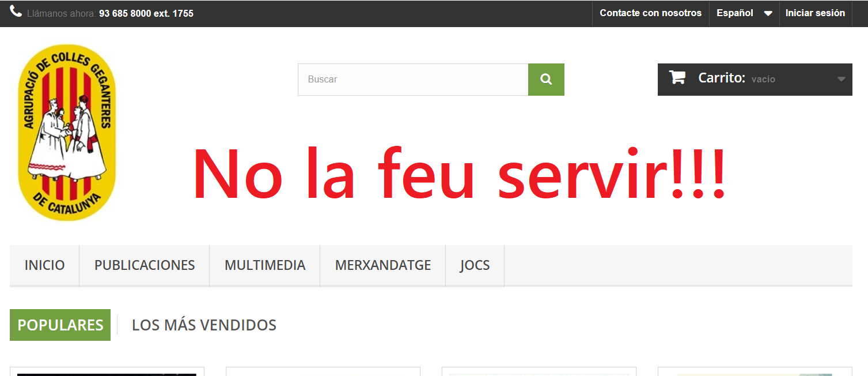Focus the Buscar search field

[412, 80]
